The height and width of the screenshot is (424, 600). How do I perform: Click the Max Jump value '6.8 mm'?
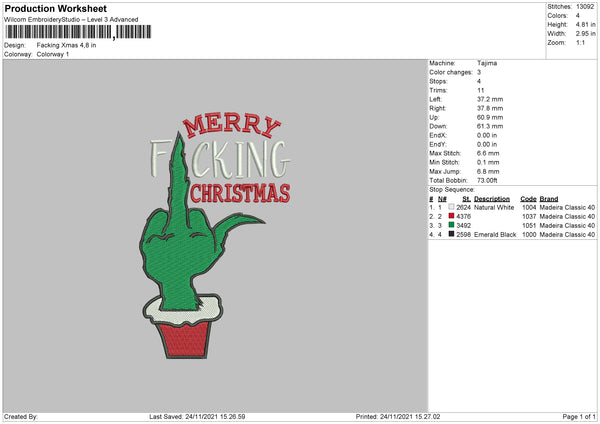(488, 171)
